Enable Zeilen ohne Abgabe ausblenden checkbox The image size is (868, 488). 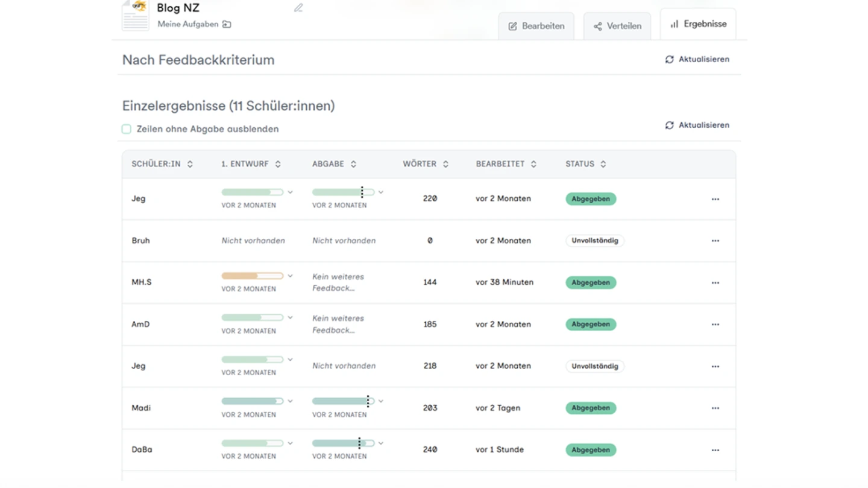point(127,129)
